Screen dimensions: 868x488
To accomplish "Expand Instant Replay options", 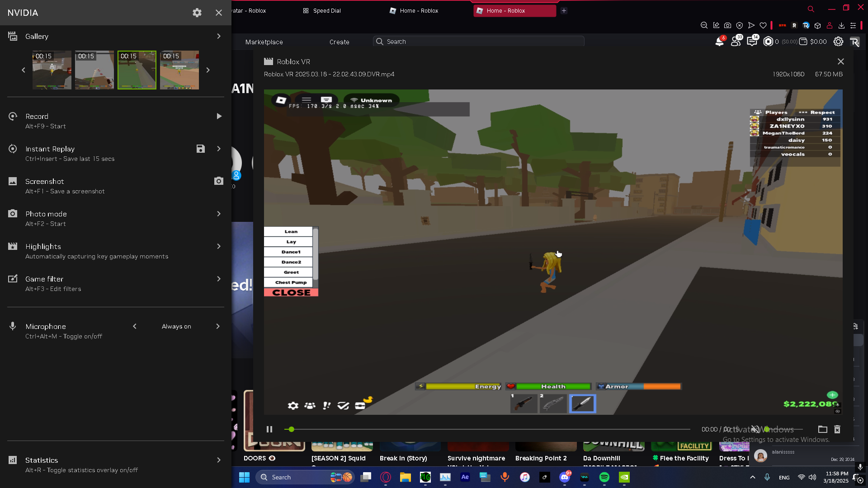I will [x=219, y=149].
